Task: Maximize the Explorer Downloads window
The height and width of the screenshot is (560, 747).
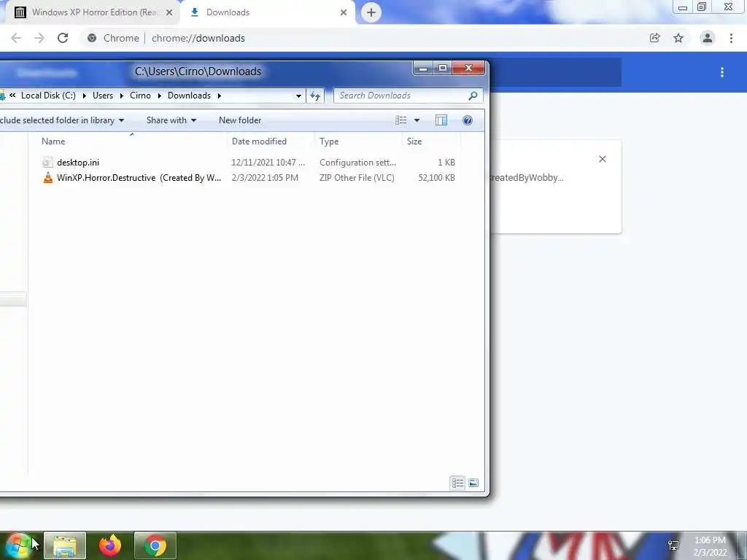Action: point(443,69)
